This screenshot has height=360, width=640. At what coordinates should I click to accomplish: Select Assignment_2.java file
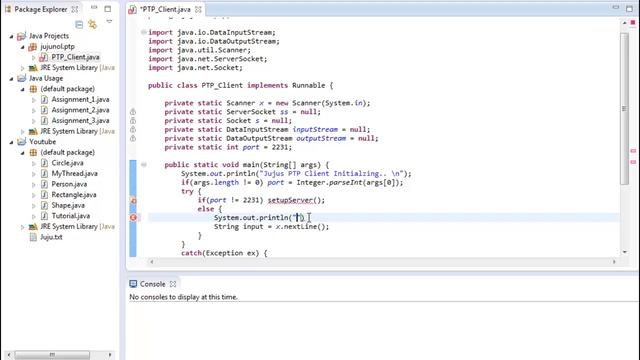tap(80, 110)
